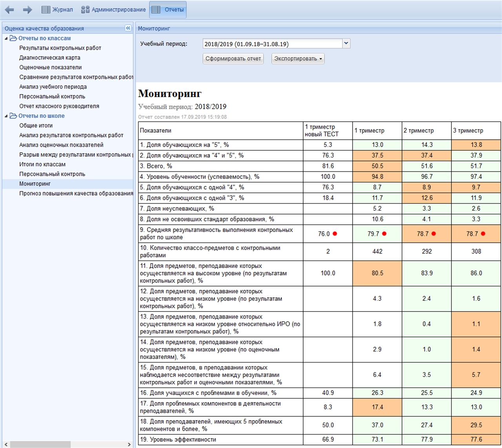Select Мониторинг in the tree
The height and width of the screenshot is (448, 502).
point(35,184)
